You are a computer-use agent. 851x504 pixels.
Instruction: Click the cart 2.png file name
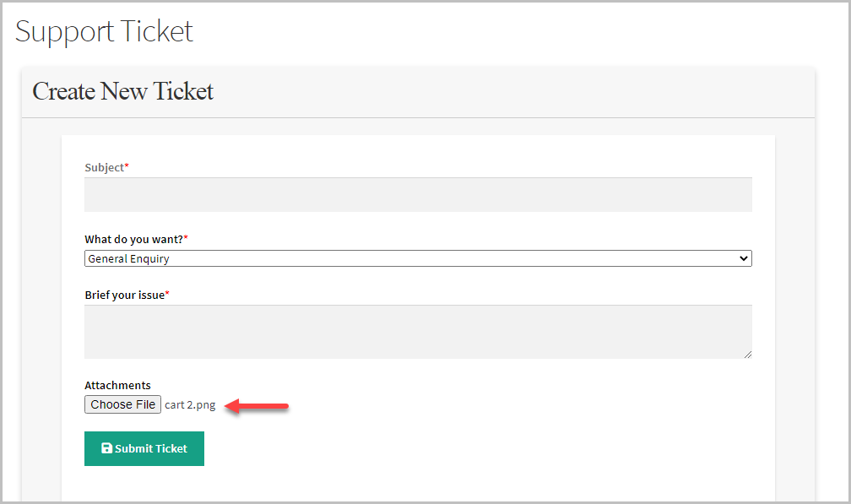[x=190, y=404]
